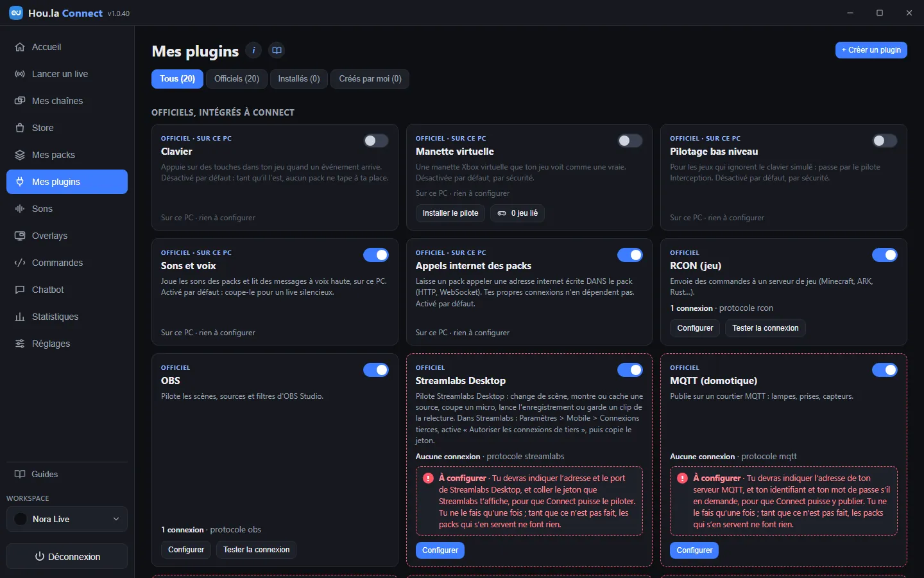Test the OBS connection
The image size is (924, 578).
click(x=257, y=550)
